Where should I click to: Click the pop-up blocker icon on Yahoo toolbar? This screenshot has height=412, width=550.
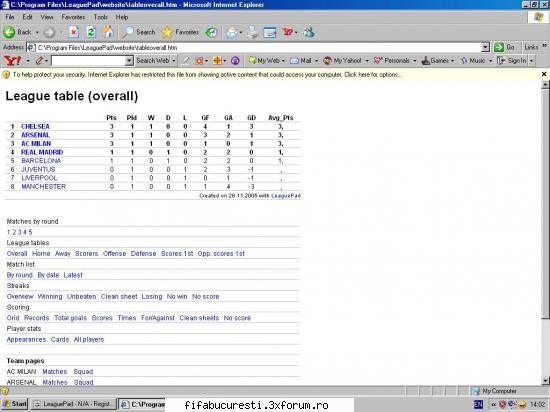click(199, 61)
